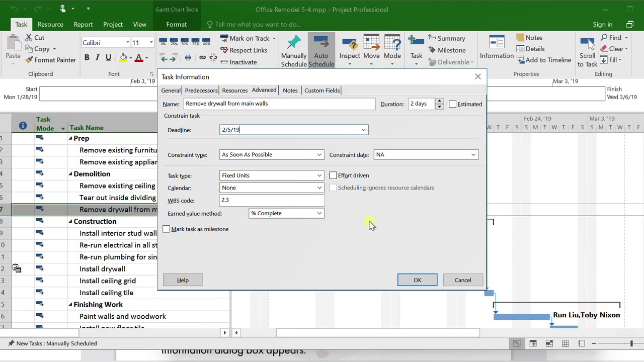The image size is (644, 362).
Task: Click the Sign in link
Action: coord(602,24)
